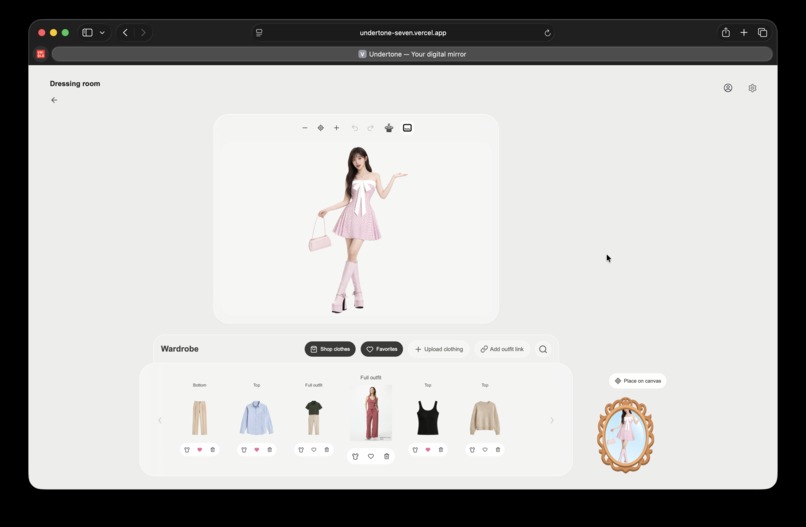Open the pinned red tab icon
Screen dimensions: 806x527
(x=41, y=54)
